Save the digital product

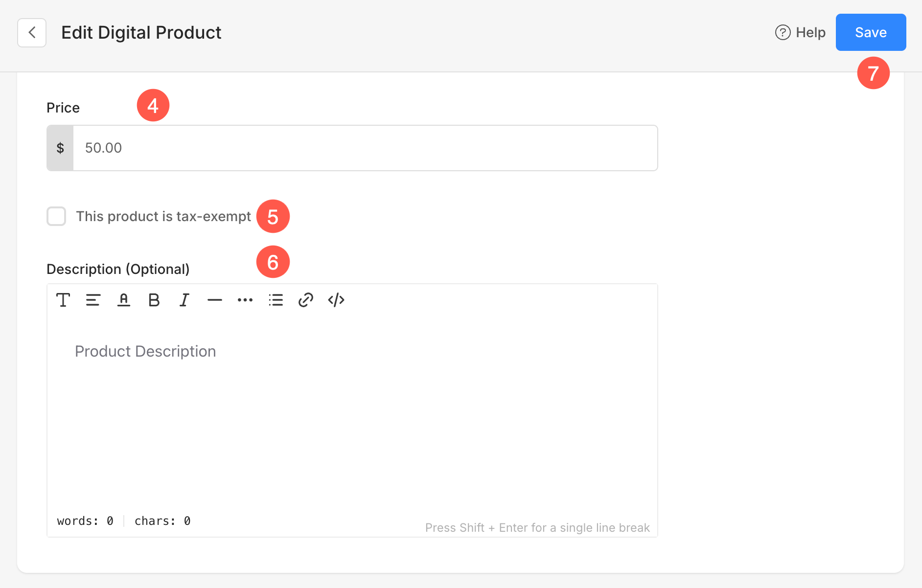(x=871, y=32)
